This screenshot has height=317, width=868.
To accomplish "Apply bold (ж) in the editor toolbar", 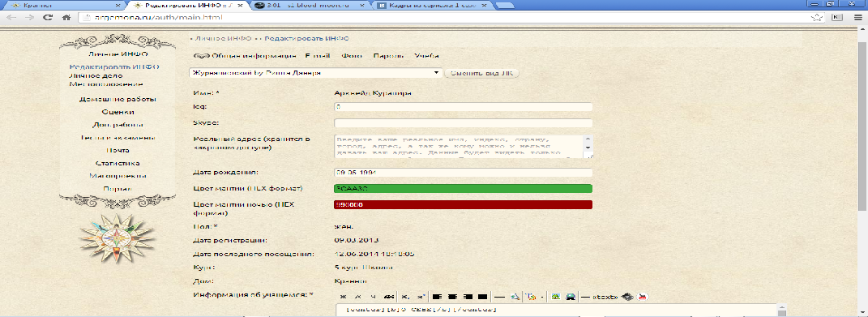I will point(343,297).
